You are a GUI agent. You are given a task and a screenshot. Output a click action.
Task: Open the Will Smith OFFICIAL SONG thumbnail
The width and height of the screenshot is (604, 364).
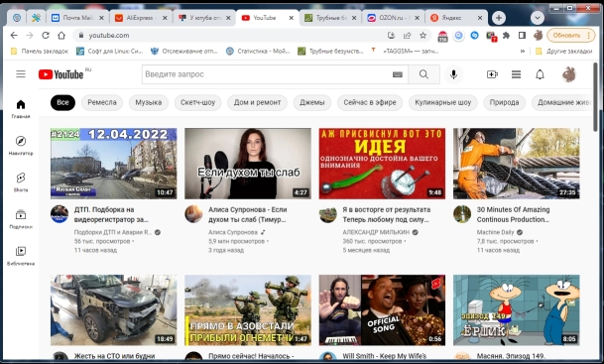pos(382,310)
